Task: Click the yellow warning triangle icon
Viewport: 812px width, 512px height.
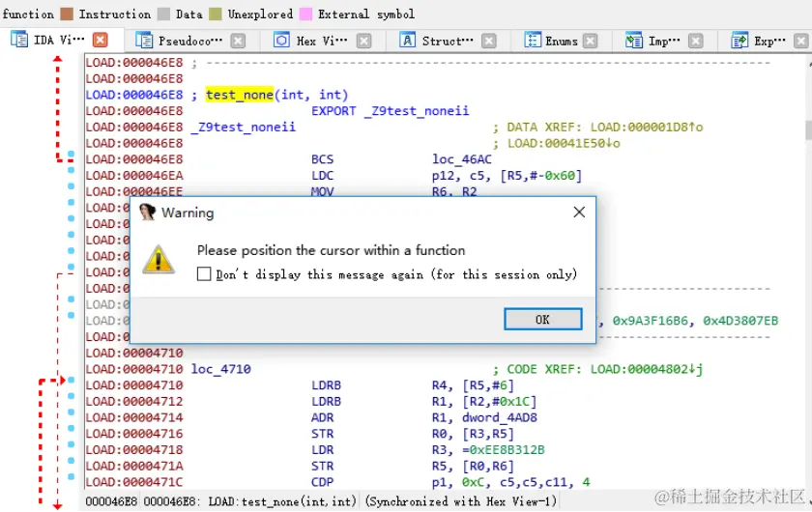Action: (159, 259)
